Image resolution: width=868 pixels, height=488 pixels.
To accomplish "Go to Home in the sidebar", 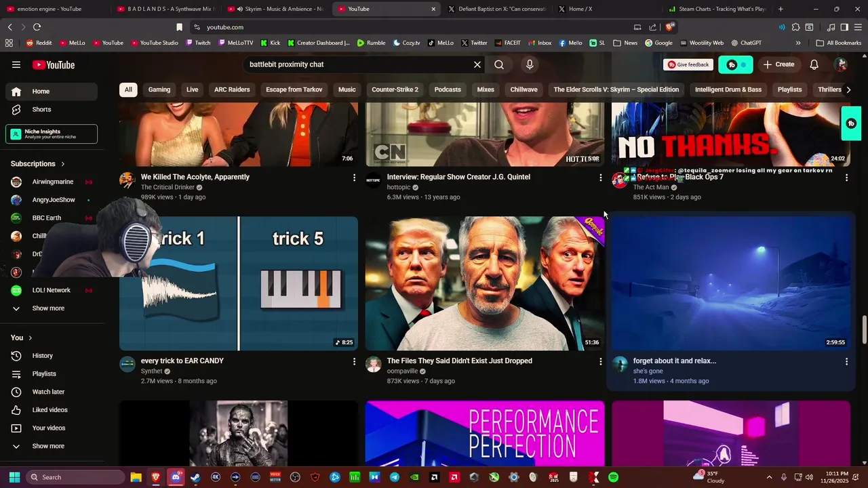I will click(x=51, y=91).
